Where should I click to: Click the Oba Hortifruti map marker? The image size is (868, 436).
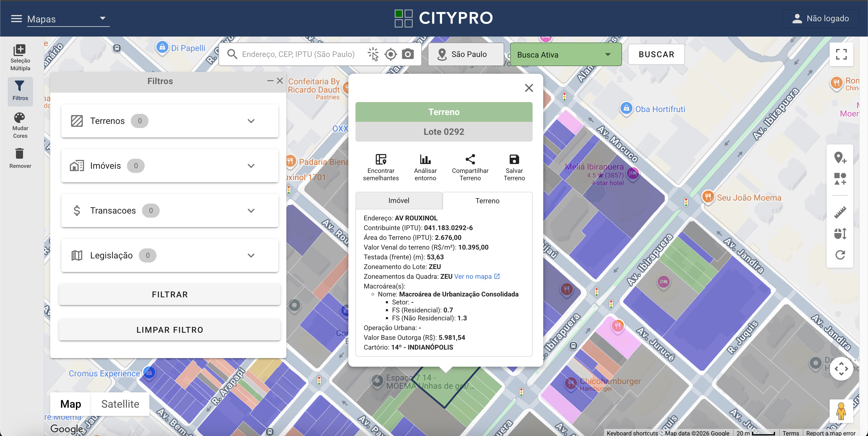click(626, 109)
